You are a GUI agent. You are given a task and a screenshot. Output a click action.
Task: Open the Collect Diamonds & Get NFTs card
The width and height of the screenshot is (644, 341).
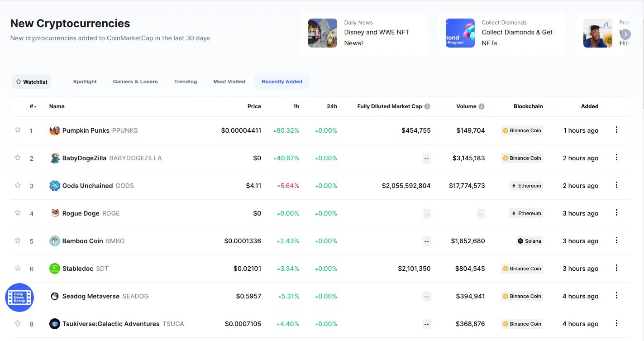[x=501, y=34]
